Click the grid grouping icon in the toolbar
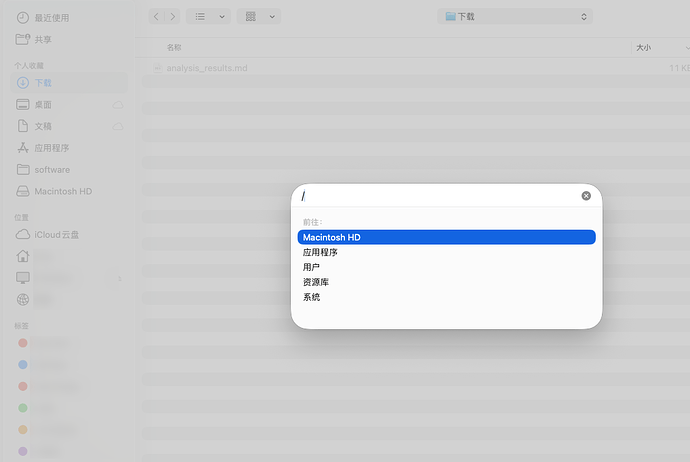This screenshot has width=690, height=462. (250, 17)
